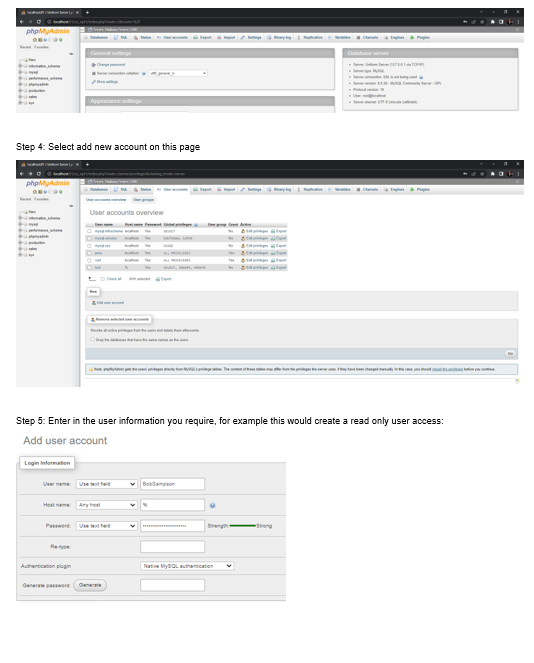Click Settings wrench tab in User accounts screenshot

coord(243,189)
